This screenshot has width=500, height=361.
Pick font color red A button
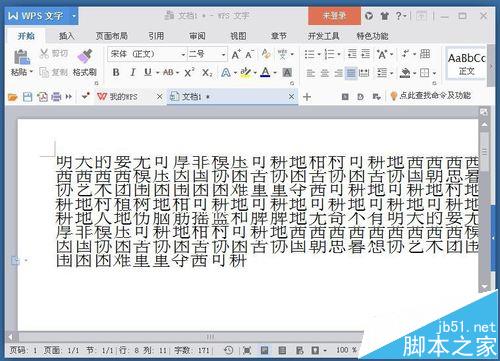265,72
